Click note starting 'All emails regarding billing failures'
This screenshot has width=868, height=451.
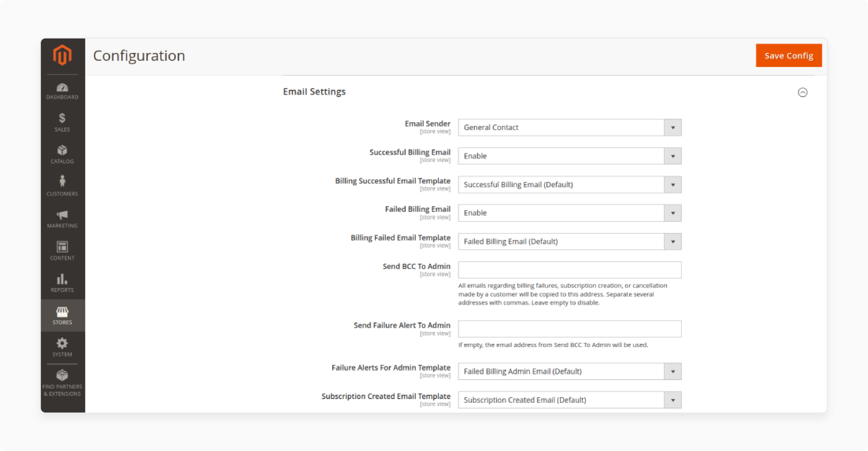[x=562, y=294]
